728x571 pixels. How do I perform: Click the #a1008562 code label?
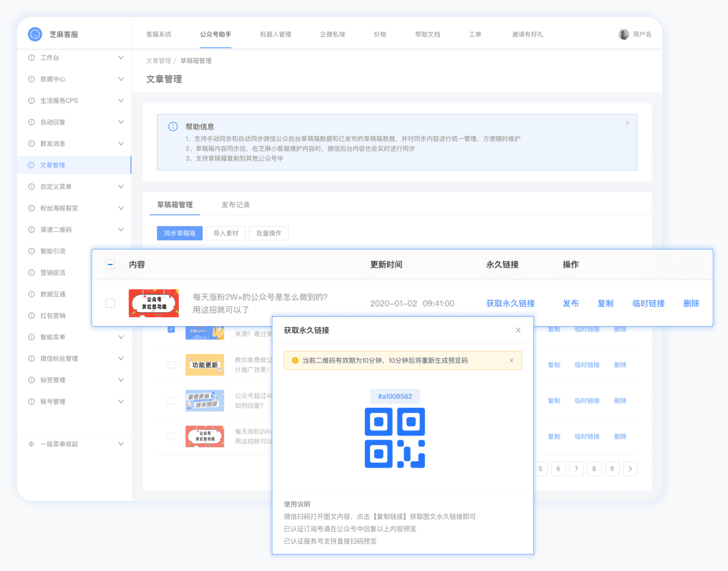[x=395, y=396]
